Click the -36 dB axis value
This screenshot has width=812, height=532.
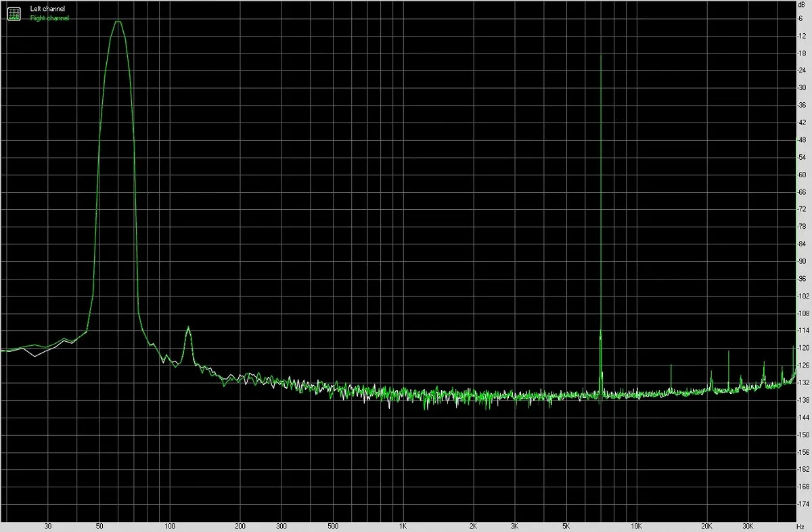(x=803, y=105)
